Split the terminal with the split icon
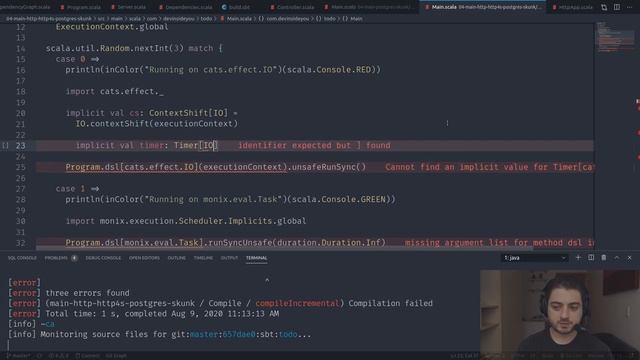This screenshot has height=360, width=640. click(591, 258)
